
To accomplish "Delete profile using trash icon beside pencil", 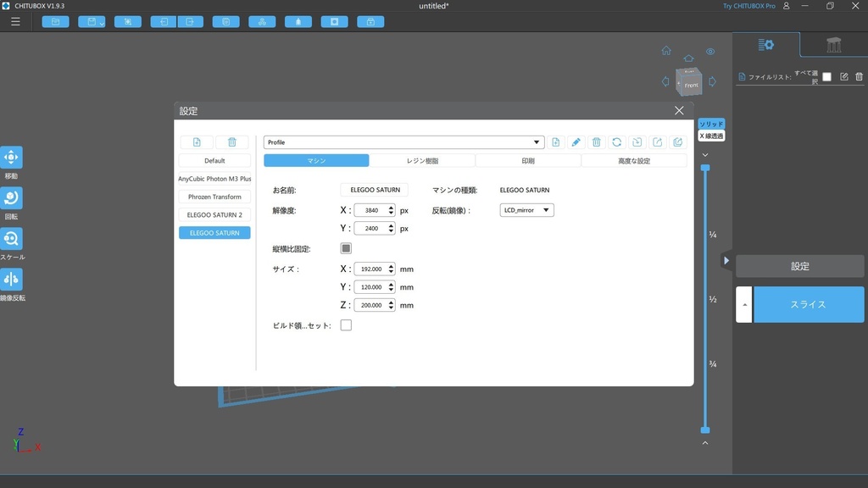I will click(596, 142).
